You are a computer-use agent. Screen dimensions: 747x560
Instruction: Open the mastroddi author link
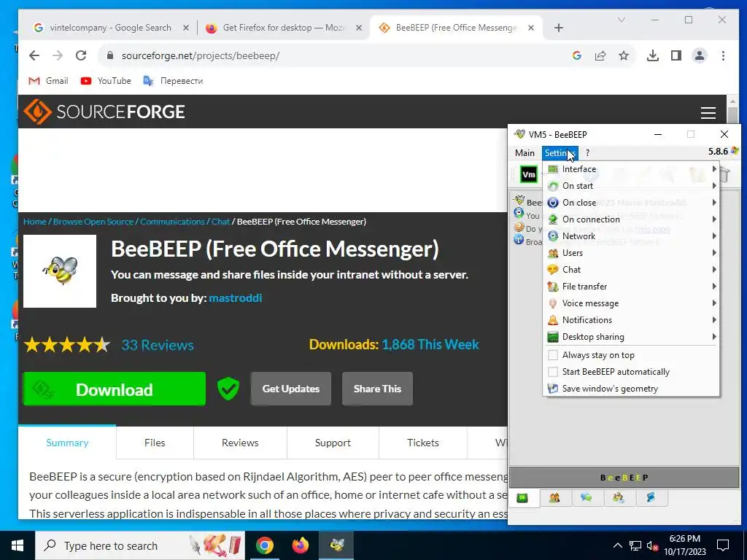click(x=236, y=298)
